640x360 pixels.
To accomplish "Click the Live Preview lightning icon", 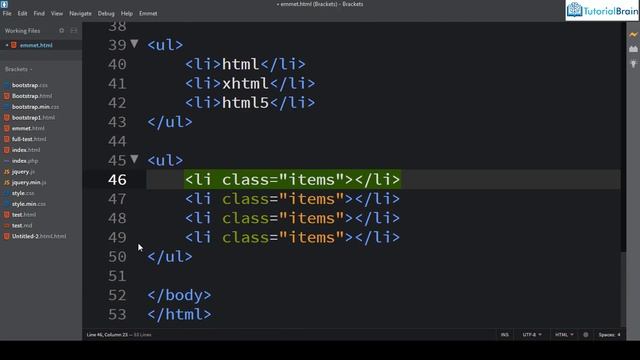I will [x=633, y=35].
